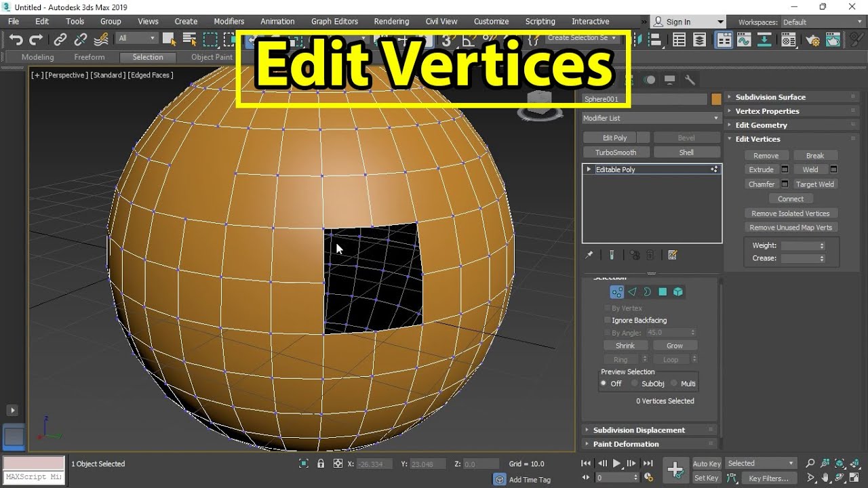868x488 pixels.
Task: Select Polygon sub-object level icon
Action: pyautogui.click(x=663, y=292)
